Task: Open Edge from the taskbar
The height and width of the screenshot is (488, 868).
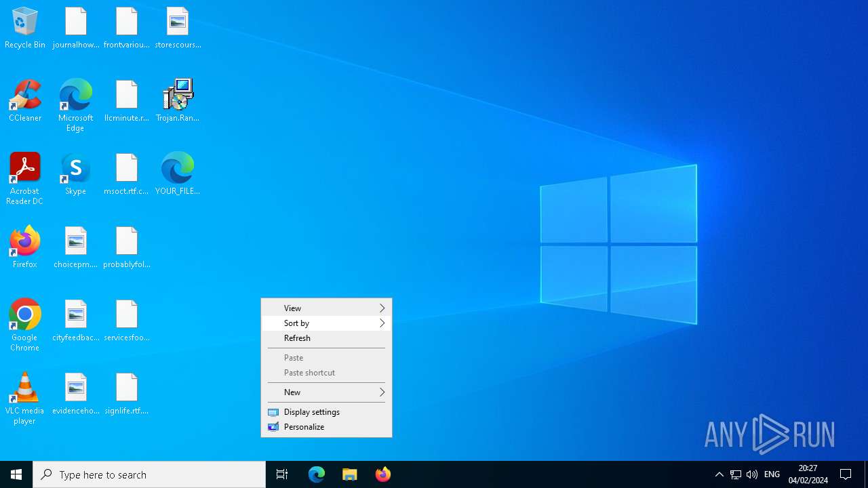Action: point(317,474)
